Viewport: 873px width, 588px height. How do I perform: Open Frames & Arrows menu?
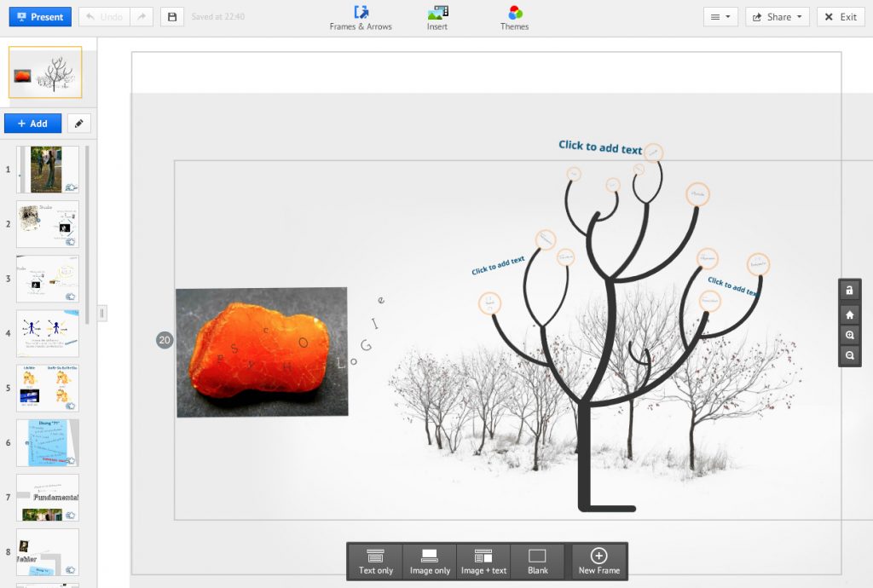(x=361, y=18)
